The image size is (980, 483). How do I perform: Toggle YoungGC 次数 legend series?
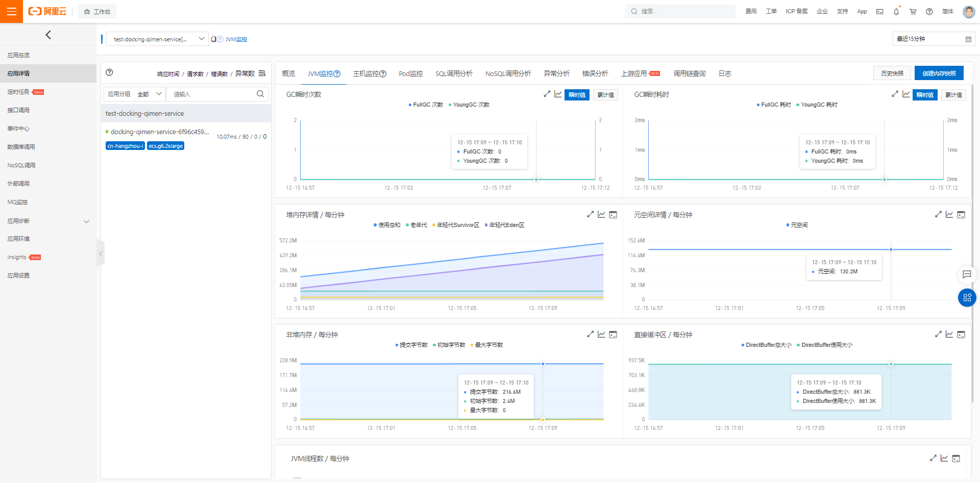469,105
